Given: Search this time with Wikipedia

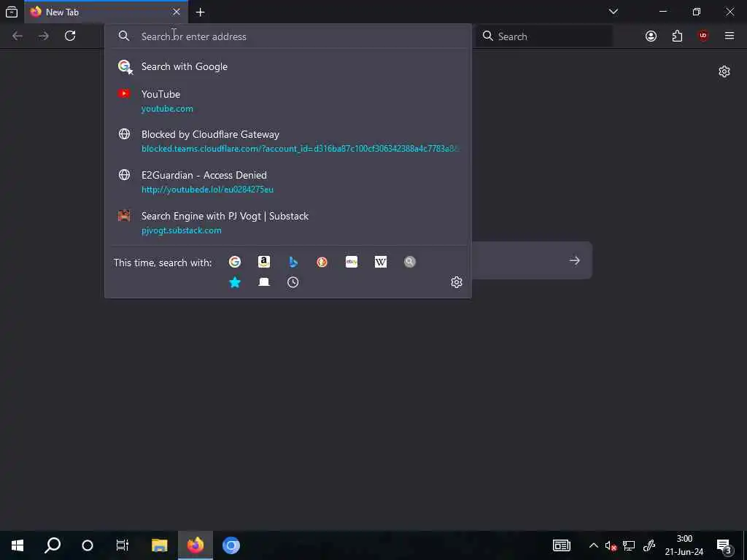Looking at the screenshot, I should (381, 262).
